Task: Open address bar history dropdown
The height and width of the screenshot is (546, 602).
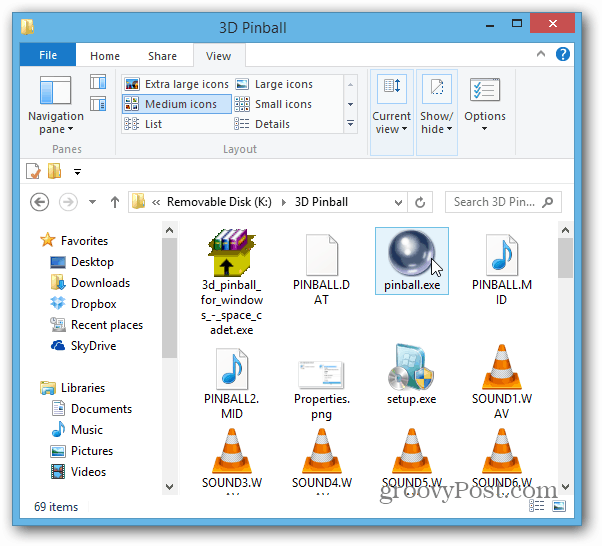Action: pyautogui.click(x=399, y=202)
